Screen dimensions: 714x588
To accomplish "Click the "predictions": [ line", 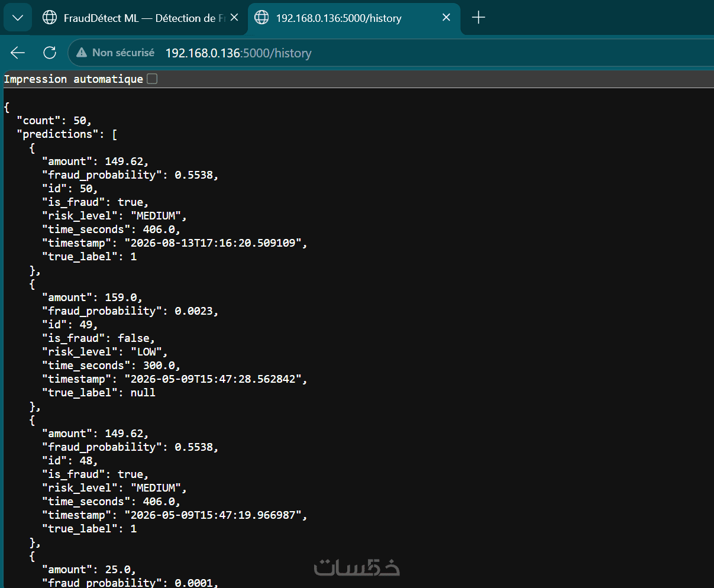I will [x=67, y=134].
